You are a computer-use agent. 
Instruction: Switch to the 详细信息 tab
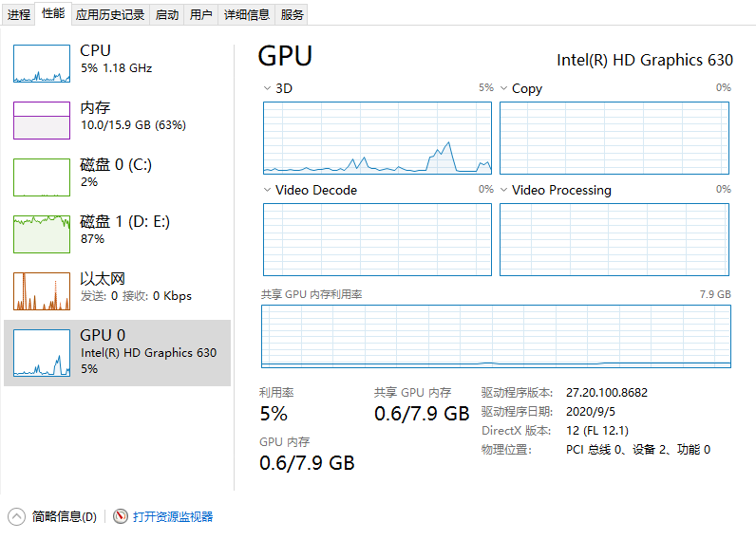pyautogui.click(x=246, y=15)
